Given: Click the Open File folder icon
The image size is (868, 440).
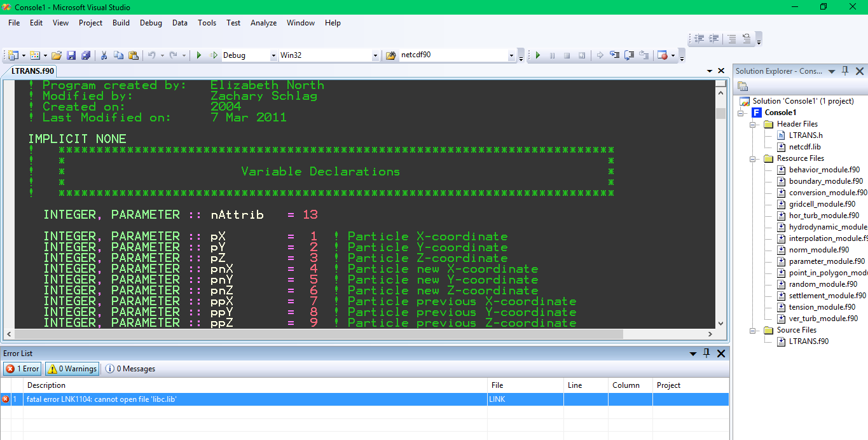Looking at the screenshot, I should (57, 55).
